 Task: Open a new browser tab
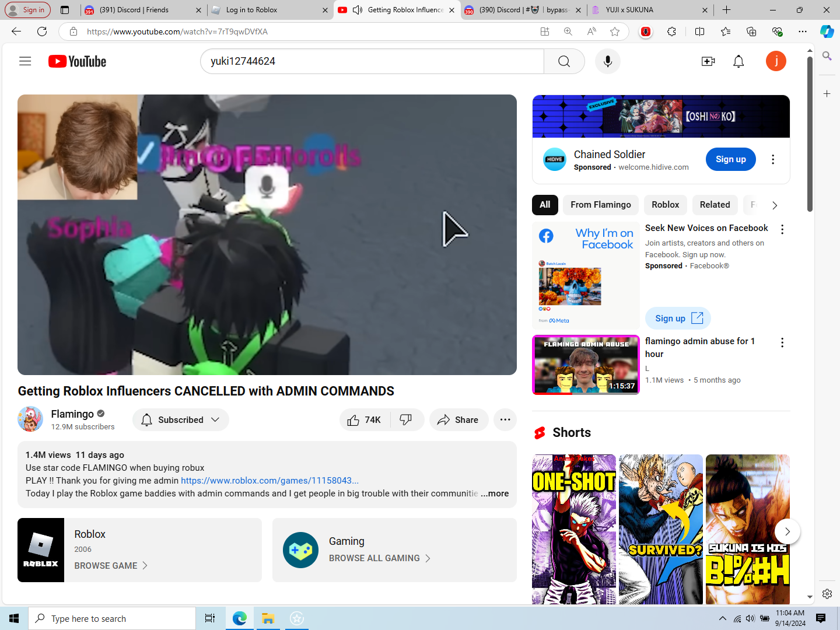(x=726, y=10)
